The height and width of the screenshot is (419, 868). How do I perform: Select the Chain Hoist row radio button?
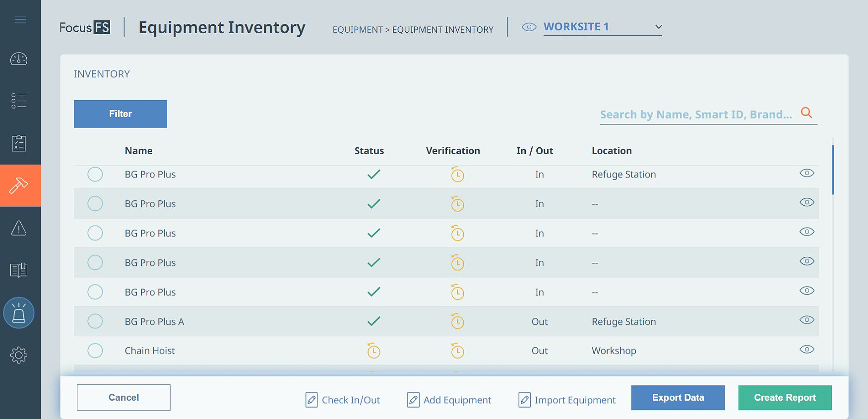(95, 351)
